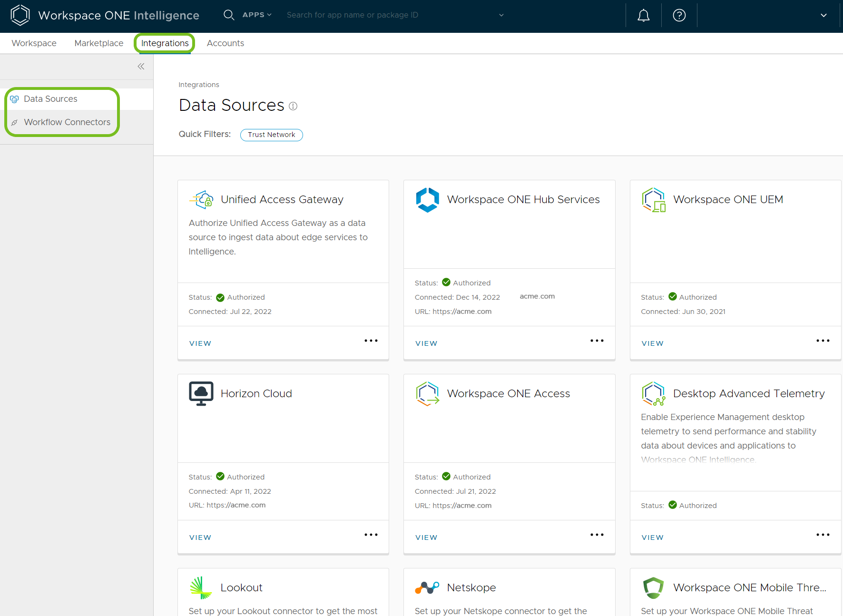The width and height of the screenshot is (843, 616).
Task: Click the Hub Services URL https://acme.com
Action: 462,312
